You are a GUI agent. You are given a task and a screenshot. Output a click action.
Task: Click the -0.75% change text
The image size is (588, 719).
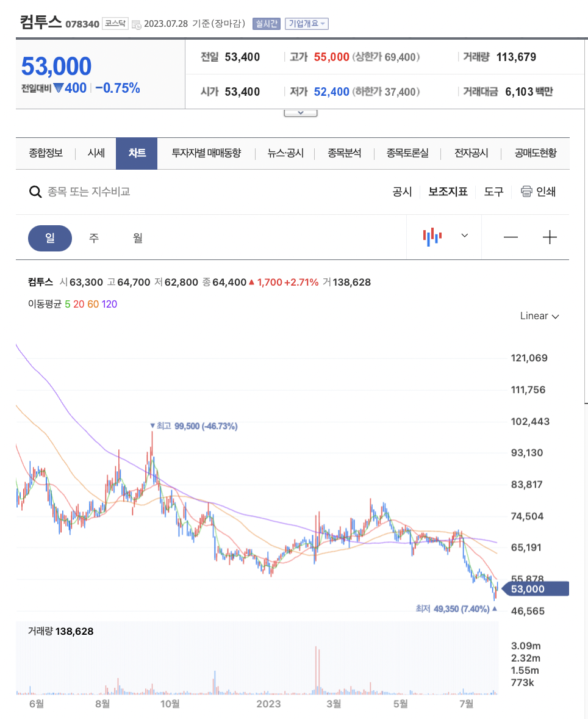click(x=117, y=88)
